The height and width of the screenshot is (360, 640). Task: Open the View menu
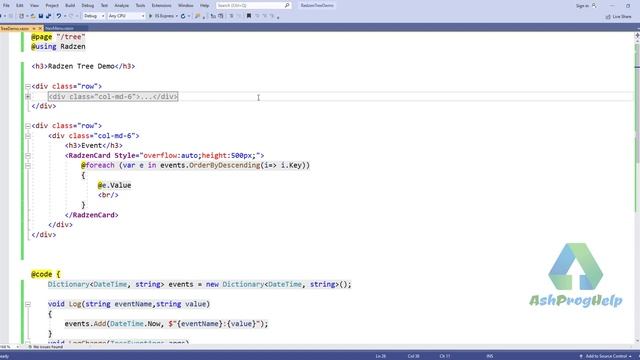[x=35, y=6]
